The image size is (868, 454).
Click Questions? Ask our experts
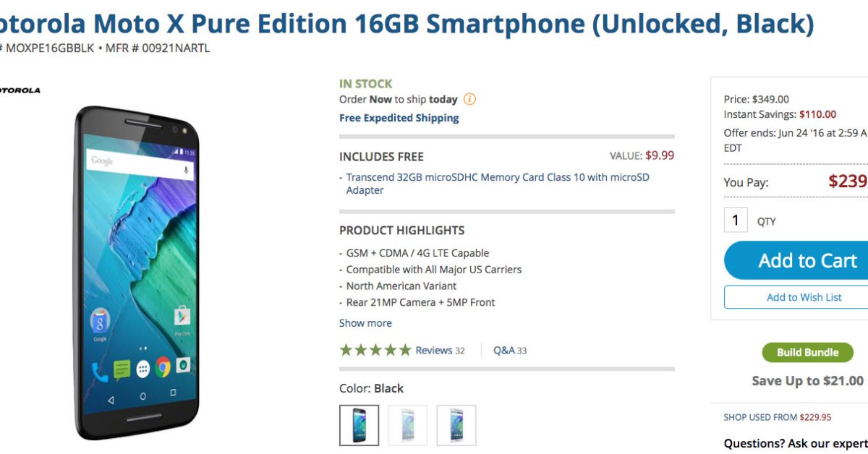796,443
